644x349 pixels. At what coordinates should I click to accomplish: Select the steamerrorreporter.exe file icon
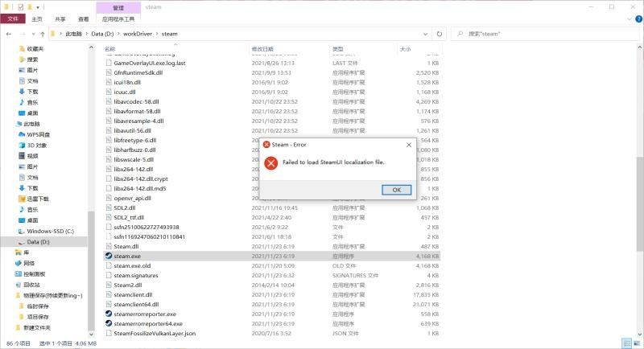tap(109, 314)
